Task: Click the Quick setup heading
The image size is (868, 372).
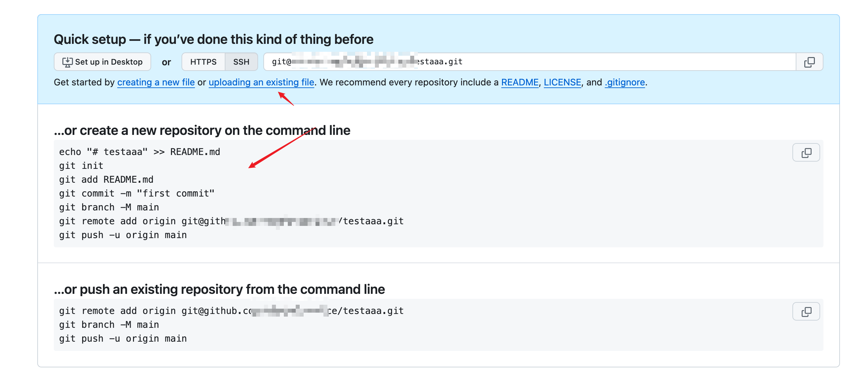Action: coord(213,39)
